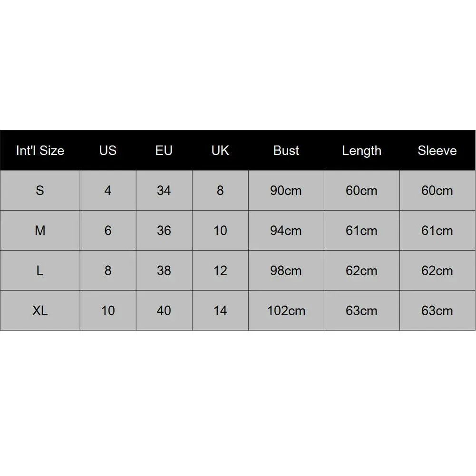Select the 94cm bust value
This screenshot has width=476, height=476.
pos(286,231)
